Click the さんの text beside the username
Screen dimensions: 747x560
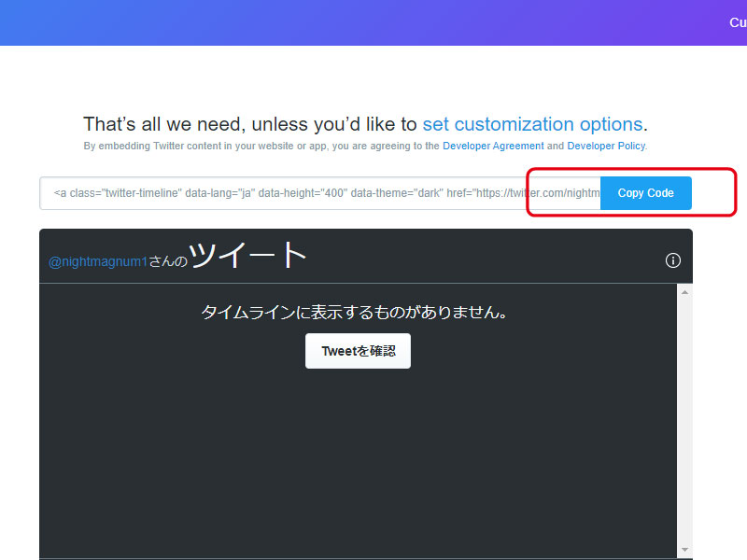coord(168,262)
